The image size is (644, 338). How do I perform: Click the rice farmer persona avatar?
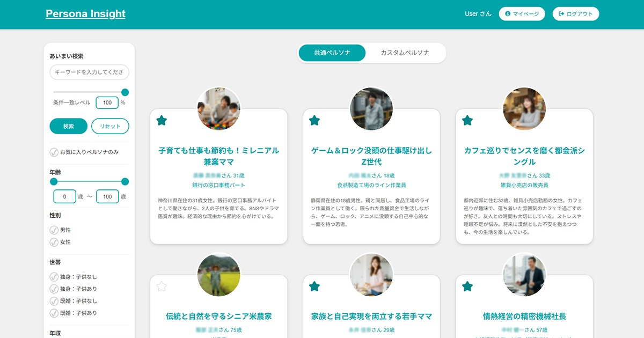tap(218, 275)
